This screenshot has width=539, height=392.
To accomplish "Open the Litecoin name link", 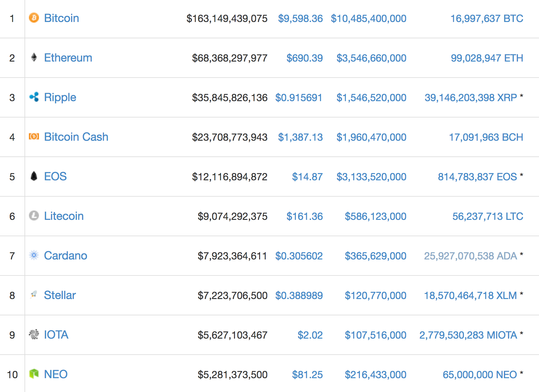I will pos(64,216).
